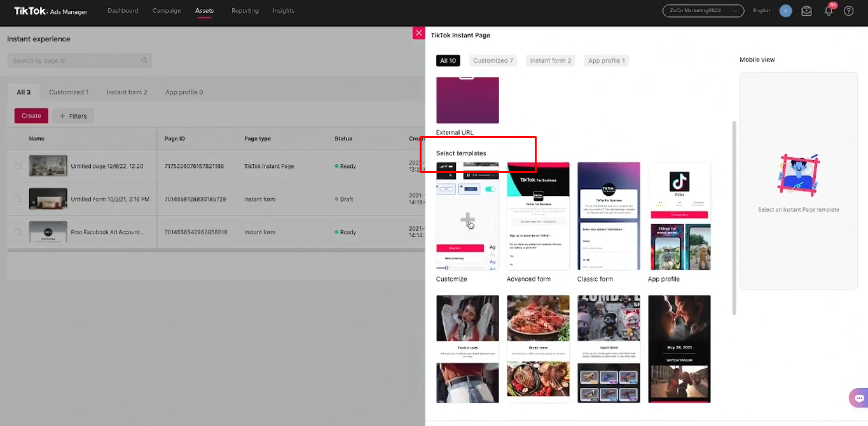Image resolution: width=868 pixels, height=426 pixels.
Task: Open the ZoCo Marketing0524 account dropdown
Action: (703, 10)
